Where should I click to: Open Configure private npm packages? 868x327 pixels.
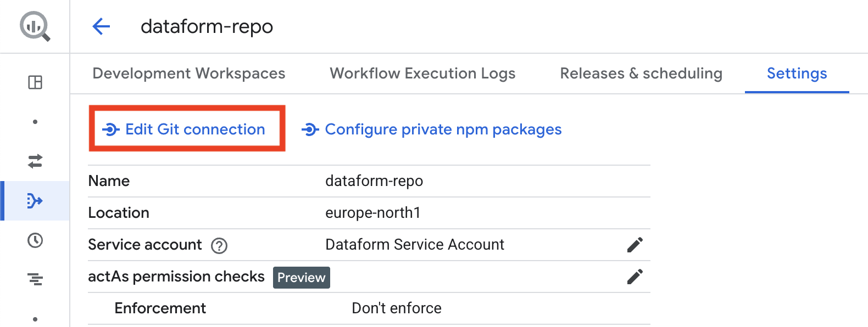pos(432,129)
